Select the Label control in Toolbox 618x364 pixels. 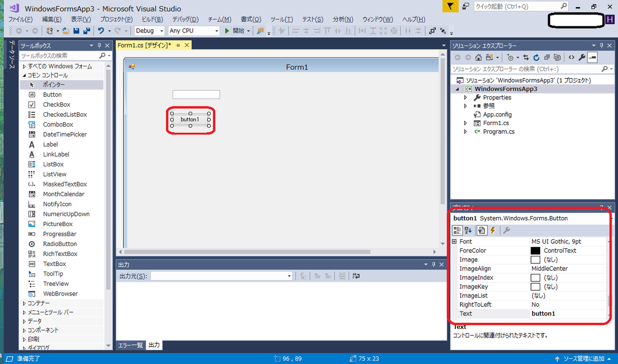click(62, 145)
